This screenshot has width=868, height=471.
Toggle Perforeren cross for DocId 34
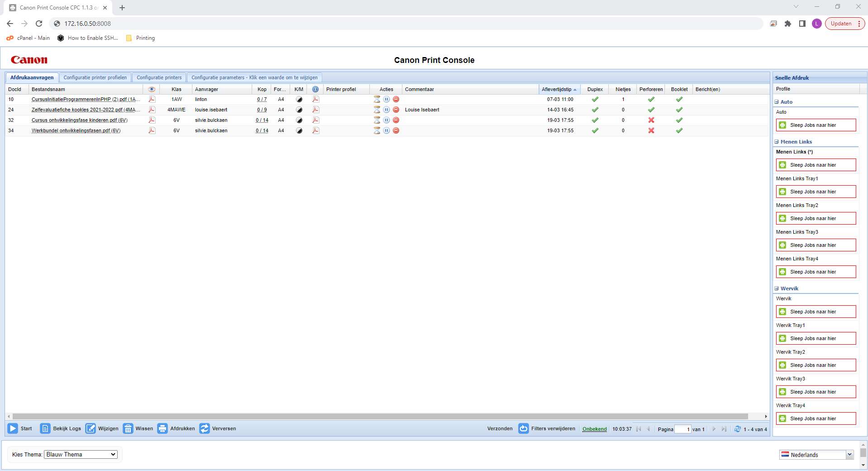pyautogui.click(x=651, y=130)
